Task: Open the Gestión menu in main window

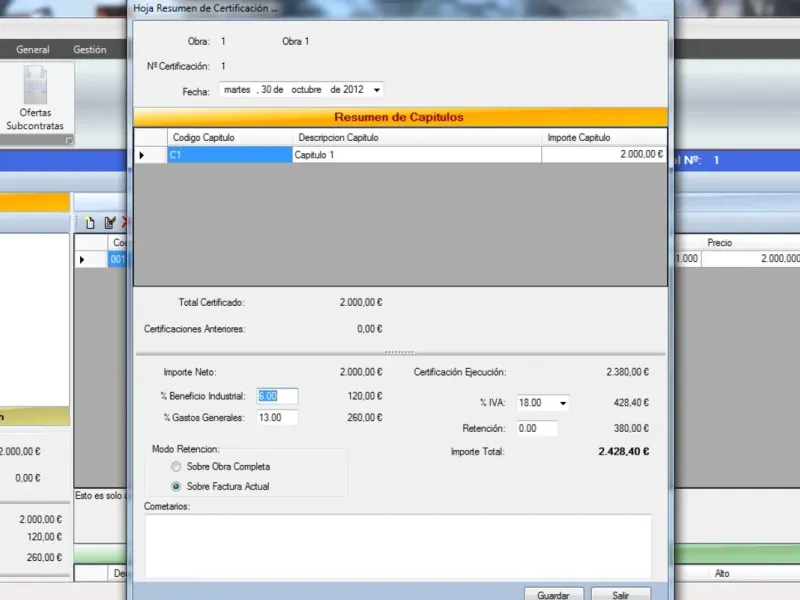Action: (90, 49)
